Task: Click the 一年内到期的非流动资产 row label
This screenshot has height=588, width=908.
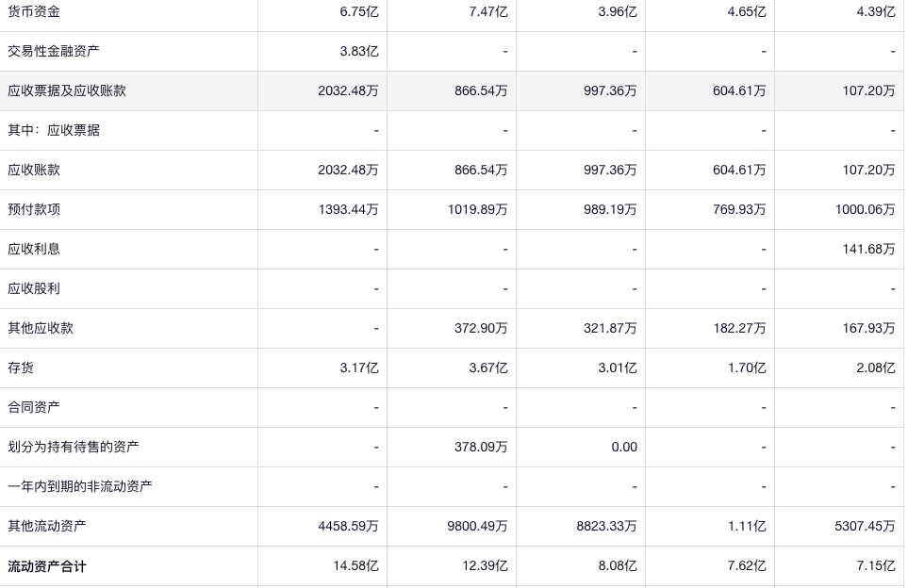Action: click(80, 486)
